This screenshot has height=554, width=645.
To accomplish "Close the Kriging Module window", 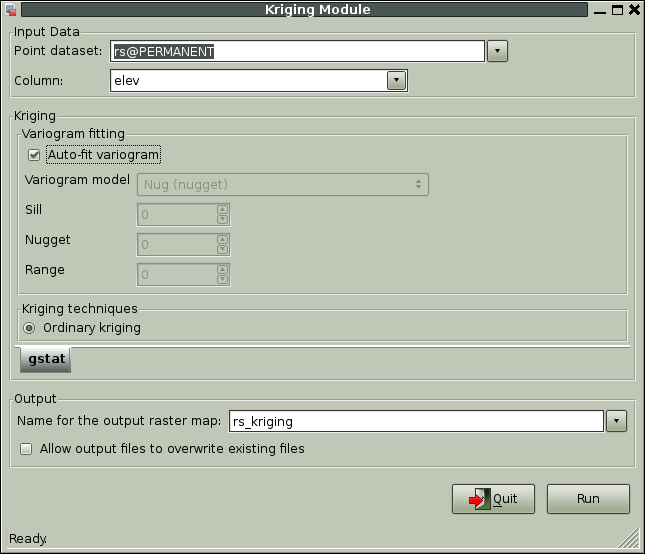I will coord(635,10).
